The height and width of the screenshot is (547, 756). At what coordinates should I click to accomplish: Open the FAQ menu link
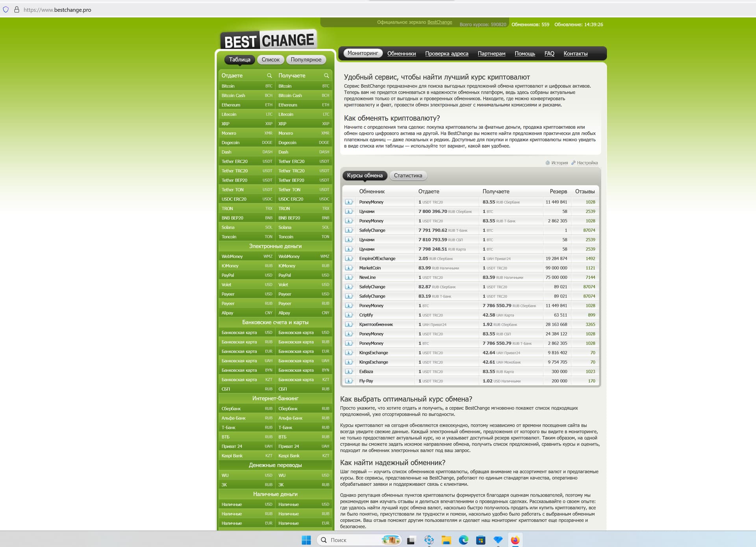click(x=549, y=54)
